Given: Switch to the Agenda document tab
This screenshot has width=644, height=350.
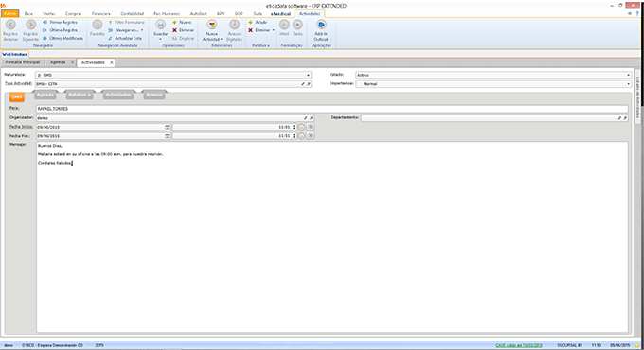Looking at the screenshot, I should coord(58,62).
